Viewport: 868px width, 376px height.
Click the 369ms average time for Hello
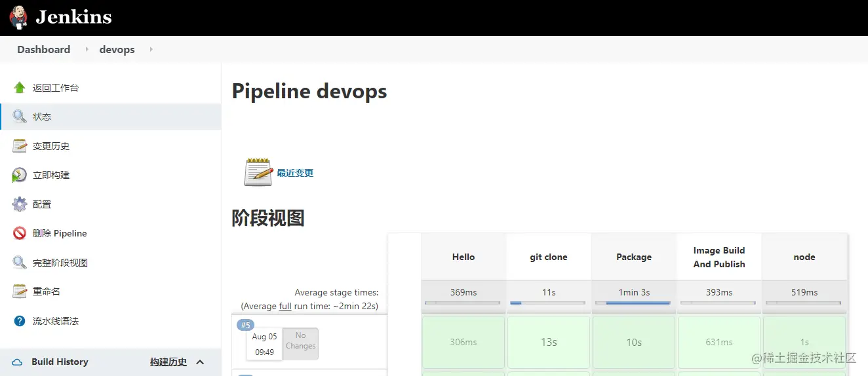pos(464,292)
